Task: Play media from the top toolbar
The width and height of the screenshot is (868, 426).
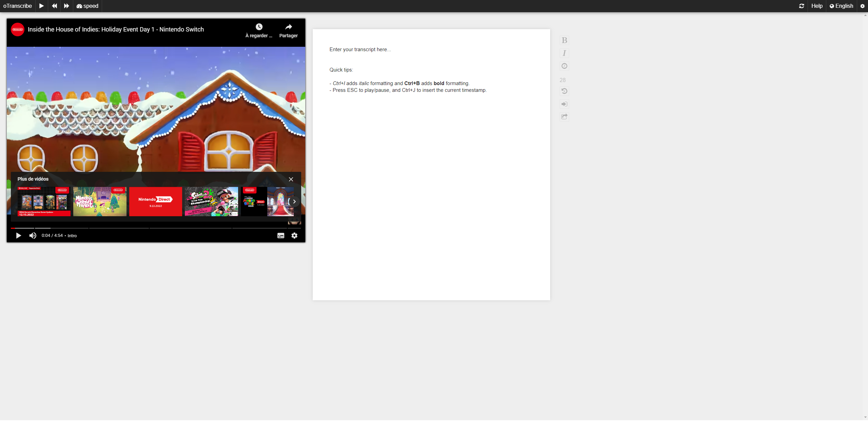Action: (41, 6)
